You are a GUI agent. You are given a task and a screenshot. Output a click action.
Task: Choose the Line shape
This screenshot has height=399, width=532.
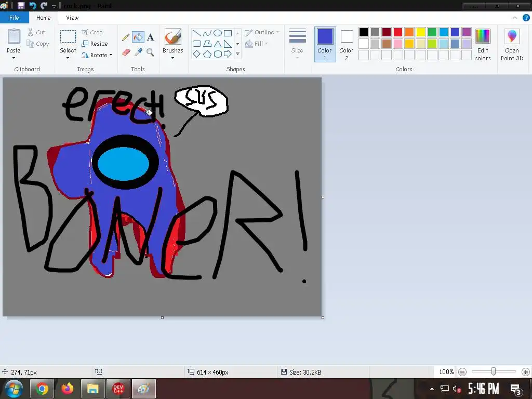click(197, 33)
